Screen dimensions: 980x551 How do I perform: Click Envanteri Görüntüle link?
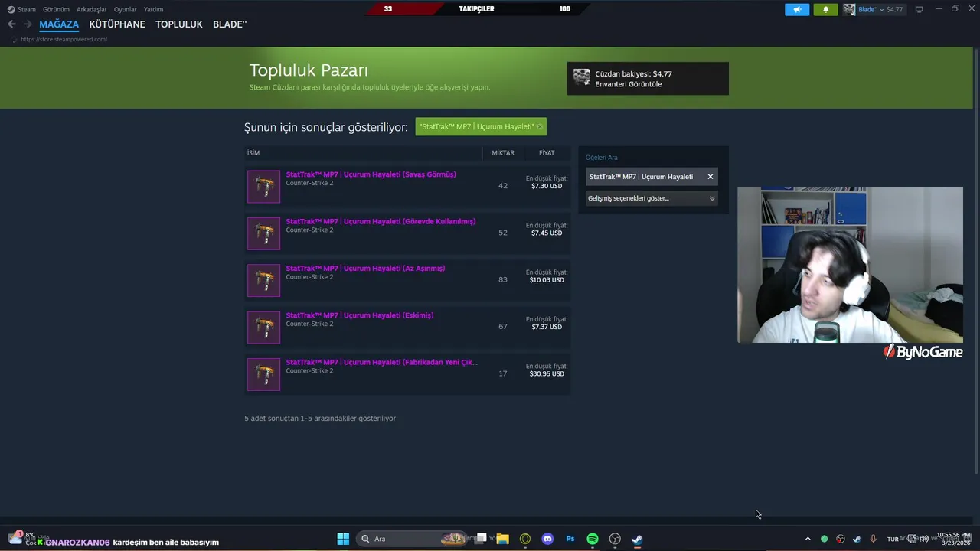click(x=629, y=84)
